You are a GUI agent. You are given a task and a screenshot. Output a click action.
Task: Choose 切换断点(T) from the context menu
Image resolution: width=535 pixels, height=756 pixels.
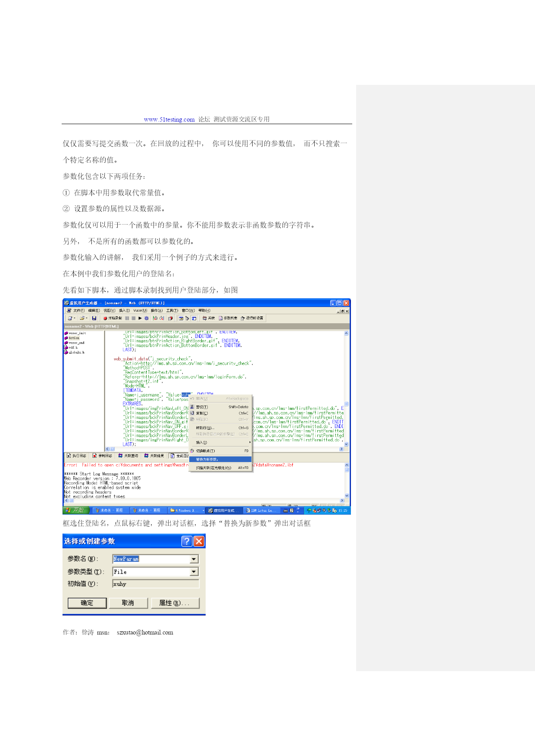coord(220,451)
